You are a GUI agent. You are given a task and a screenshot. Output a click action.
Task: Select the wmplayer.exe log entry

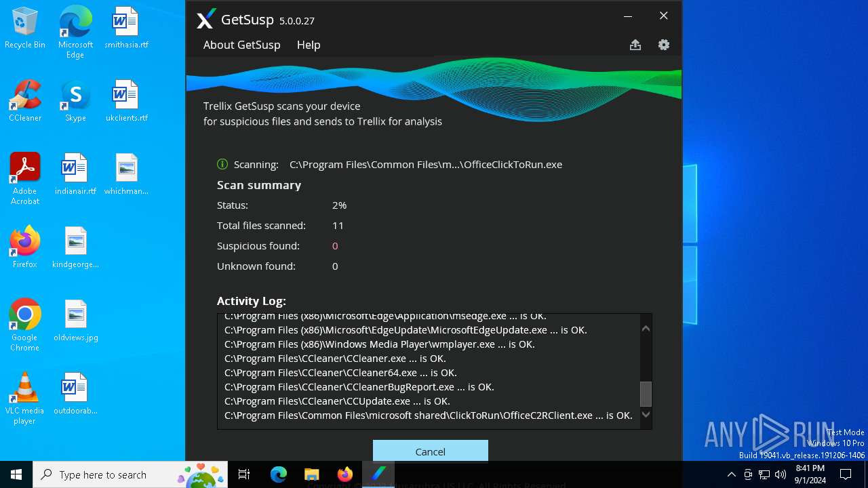(x=380, y=344)
